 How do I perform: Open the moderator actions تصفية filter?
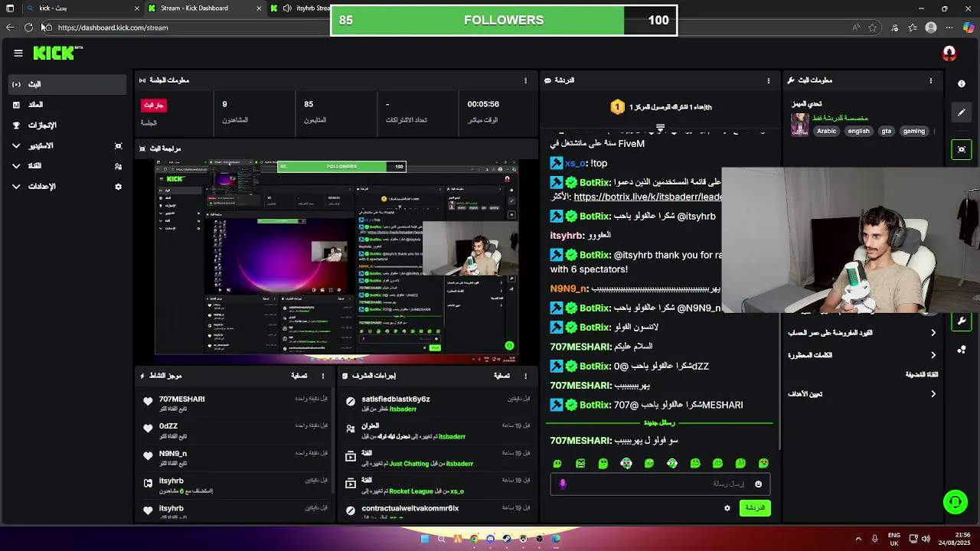tap(501, 376)
